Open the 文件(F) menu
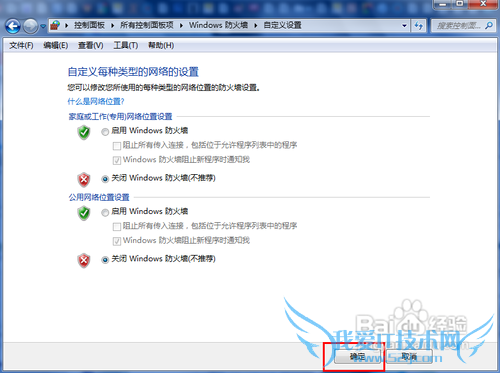Screen dimensions: 500x373 point(21,45)
